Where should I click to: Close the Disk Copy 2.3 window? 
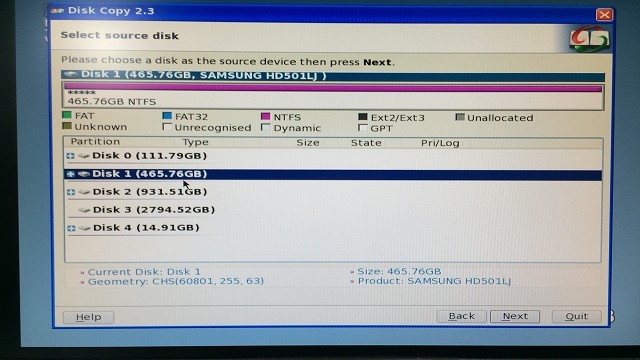coord(604,15)
